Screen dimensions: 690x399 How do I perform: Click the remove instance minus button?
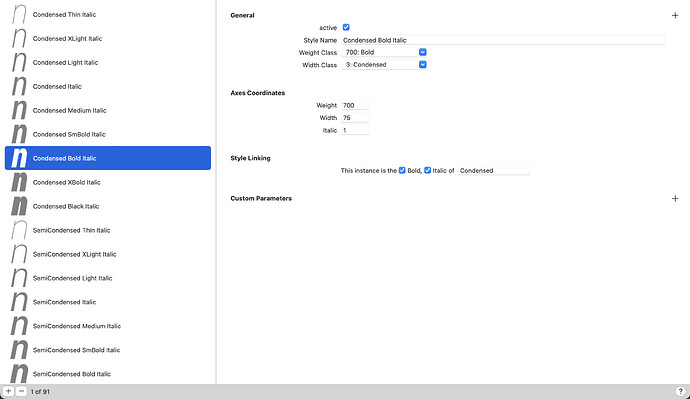(x=21, y=391)
